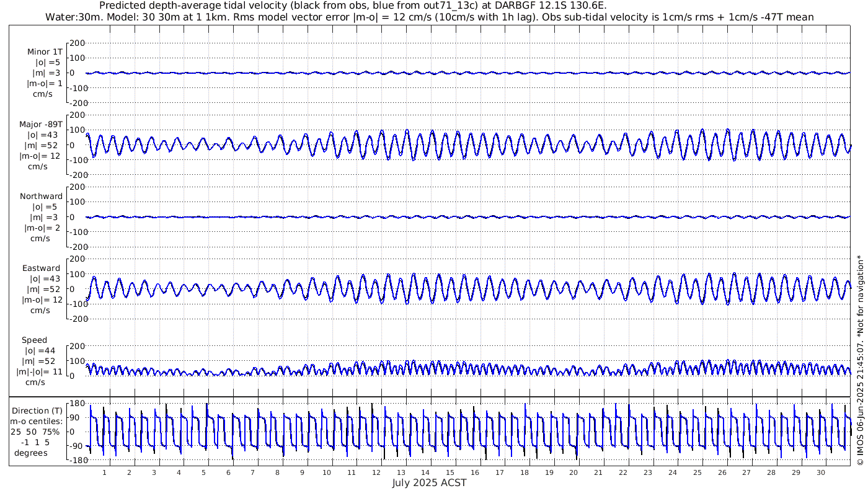Click '|m|-|o|= 11' in the Speed panel
Image resolution: width=868 pixels, height=496 pixels.
(x=40, y=372)
